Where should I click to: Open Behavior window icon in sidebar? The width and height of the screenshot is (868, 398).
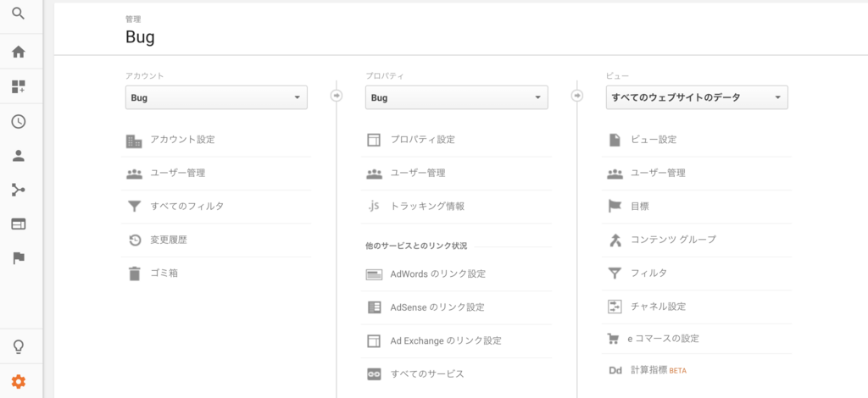pyautogui.click(x=19, y=224)
